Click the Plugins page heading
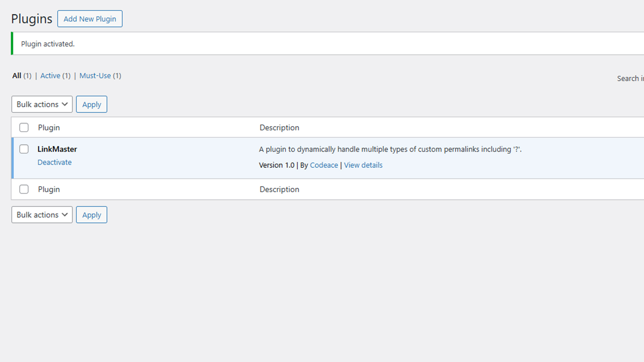Screen dimensions: 644x362 click(32, 19)
